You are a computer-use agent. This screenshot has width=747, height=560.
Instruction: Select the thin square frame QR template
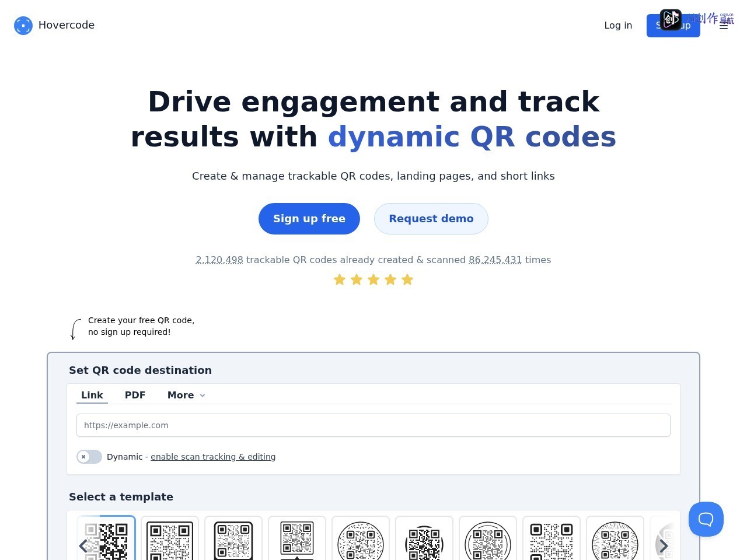[x=170, y=538]
